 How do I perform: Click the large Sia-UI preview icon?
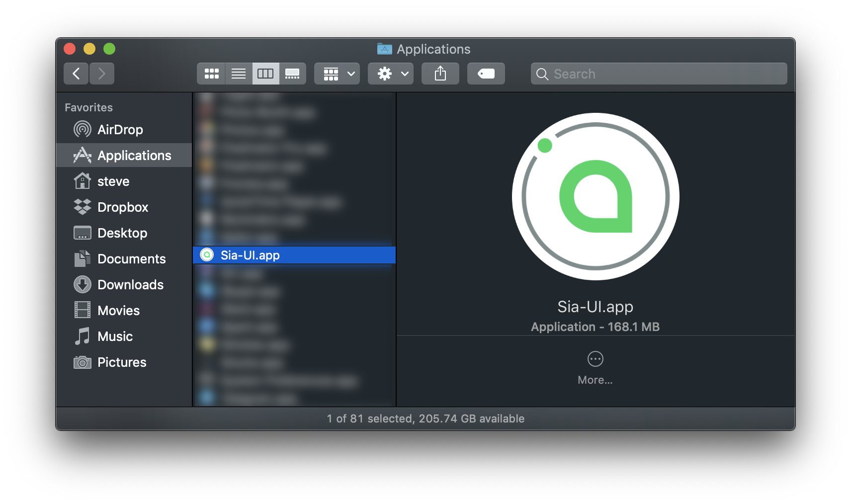coord(596,196)
